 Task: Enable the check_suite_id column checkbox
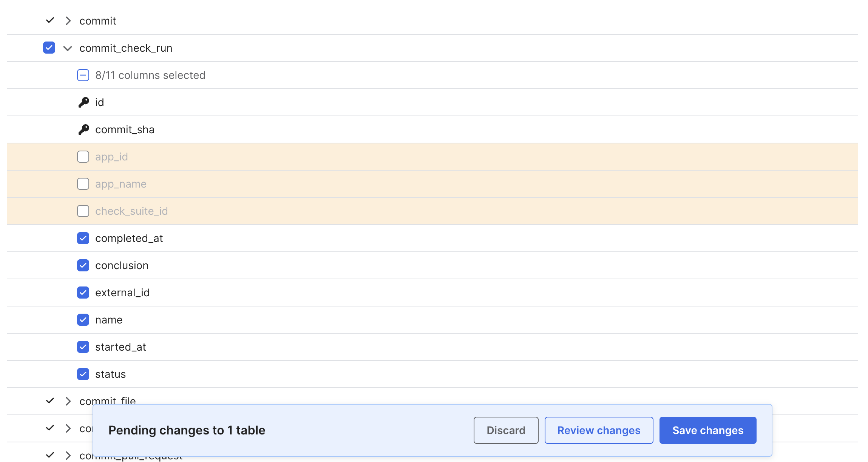point(83,211)
